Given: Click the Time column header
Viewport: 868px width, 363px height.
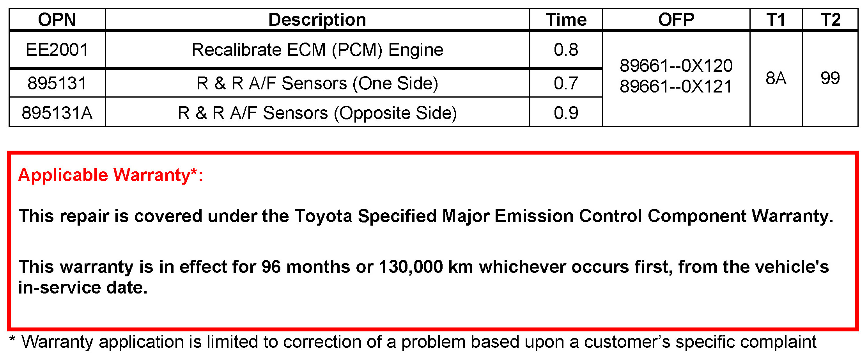Looking at the screenshot, I should (566, 20).
